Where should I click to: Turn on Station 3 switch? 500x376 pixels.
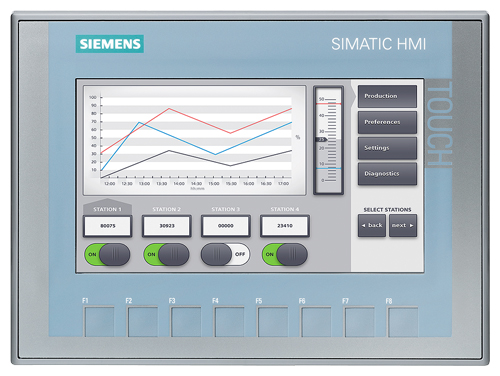pyautogui.click(x=225, y=254)
